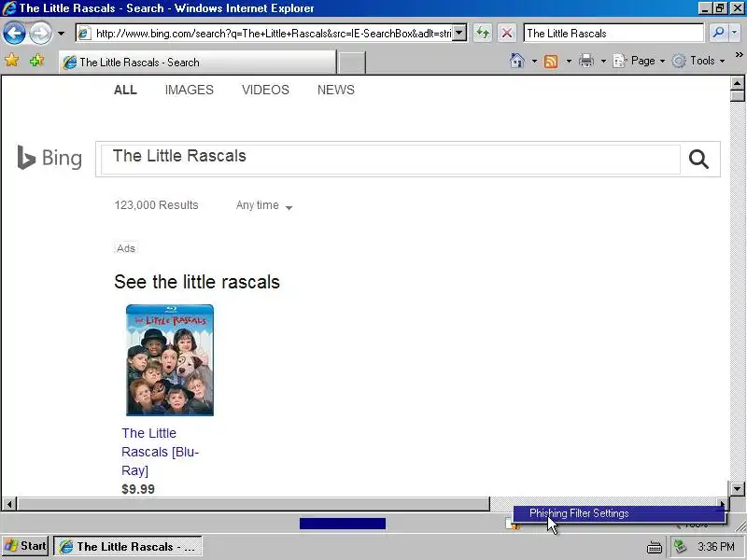Viewport: 747px width, 560px height.
Task: Open the recent pages dropdown arrow
Action: (x=61, y=34)
